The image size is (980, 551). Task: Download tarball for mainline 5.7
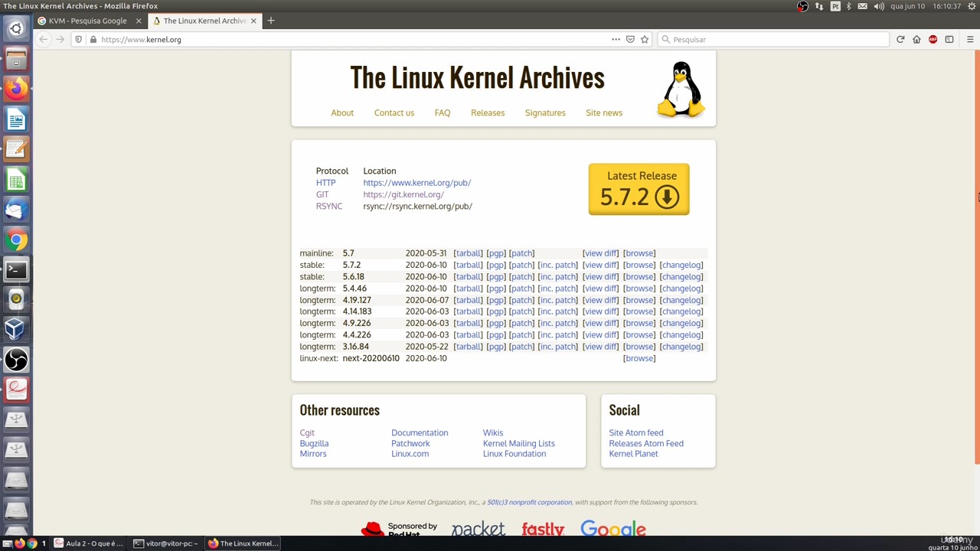468,253
